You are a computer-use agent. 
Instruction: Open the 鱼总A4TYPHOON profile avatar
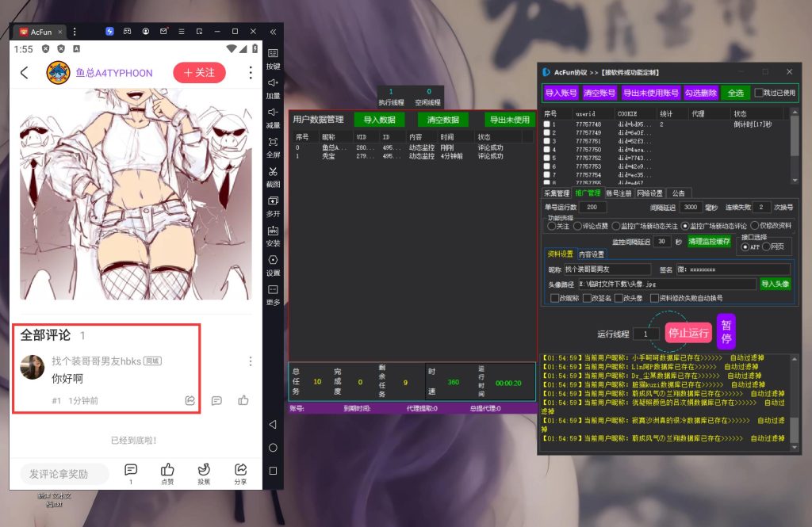click(58, 73)
